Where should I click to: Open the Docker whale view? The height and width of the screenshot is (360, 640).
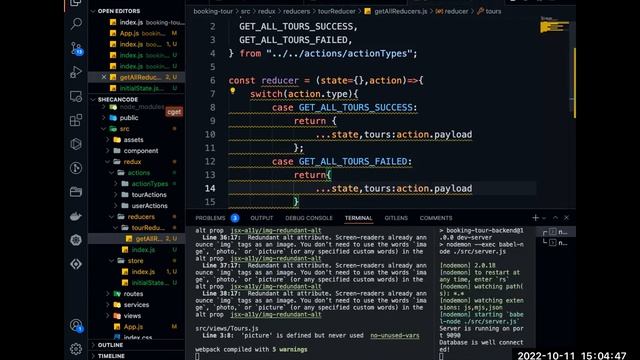76,216
